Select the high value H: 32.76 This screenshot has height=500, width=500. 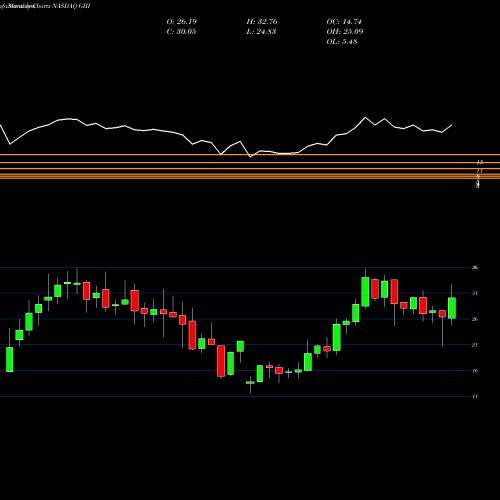(x=262, y=22)
